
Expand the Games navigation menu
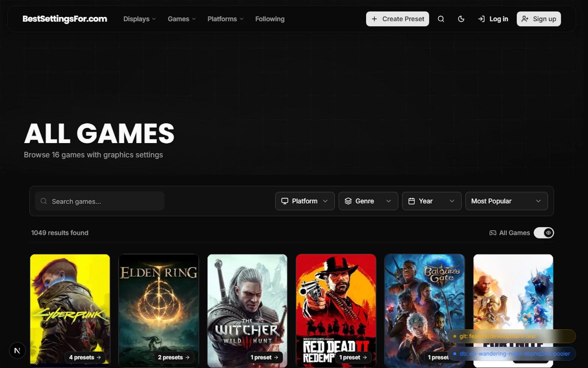[182, 19]
